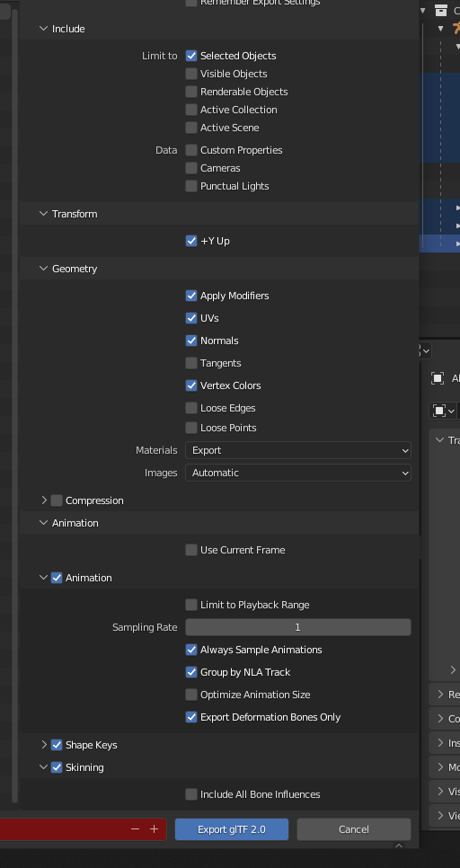Click Export glTF 2.0 button
The height and width of the screenshot is (868, 460).
point(232,829)
